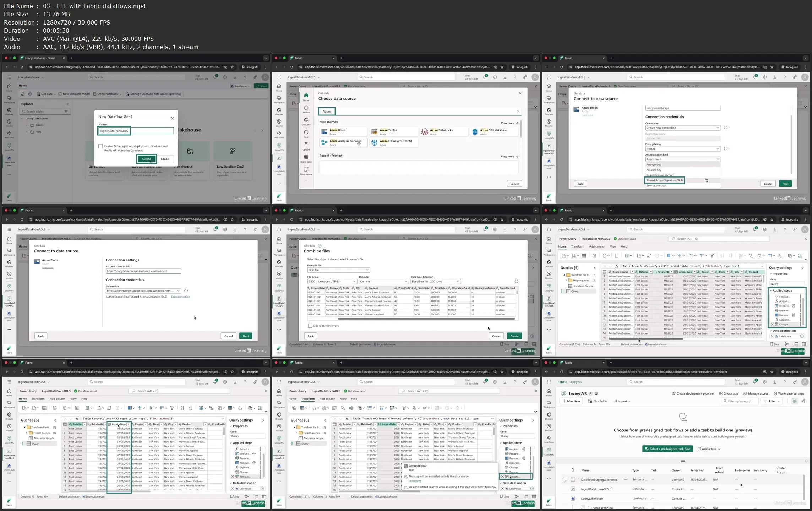Expand Tables folder in Lakehouse Explorer
Image resolution: width=812 pixels, height=511 pixels.
[27, 125]
